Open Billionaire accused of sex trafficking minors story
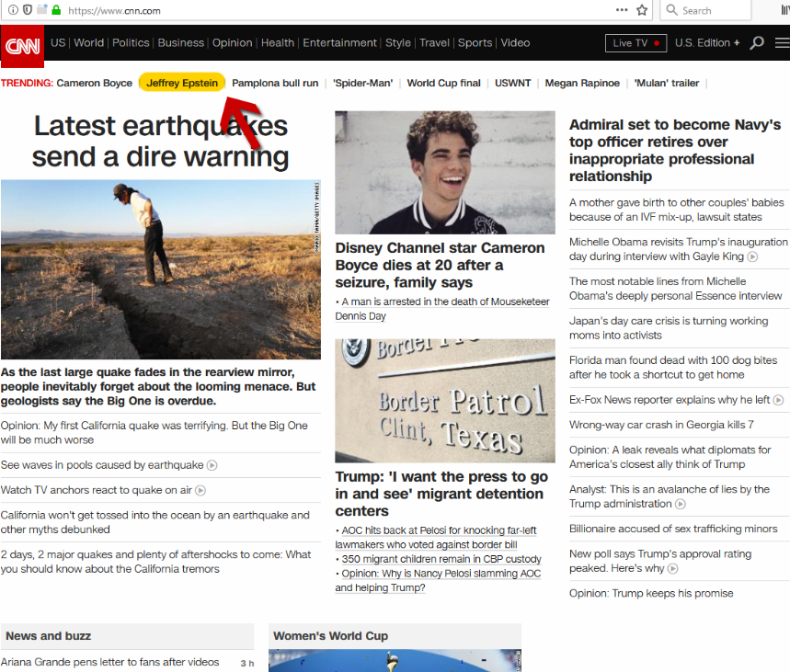This screenshot has width=790, height=672. point(673,529)
